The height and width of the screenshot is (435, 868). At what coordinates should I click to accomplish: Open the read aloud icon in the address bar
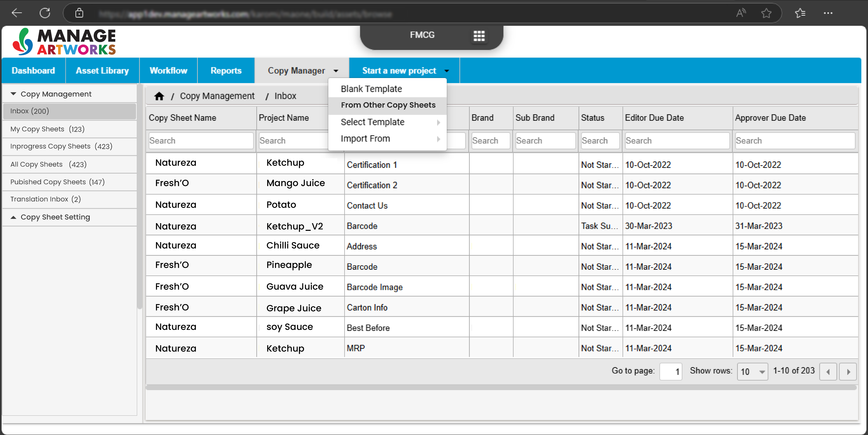741,13
